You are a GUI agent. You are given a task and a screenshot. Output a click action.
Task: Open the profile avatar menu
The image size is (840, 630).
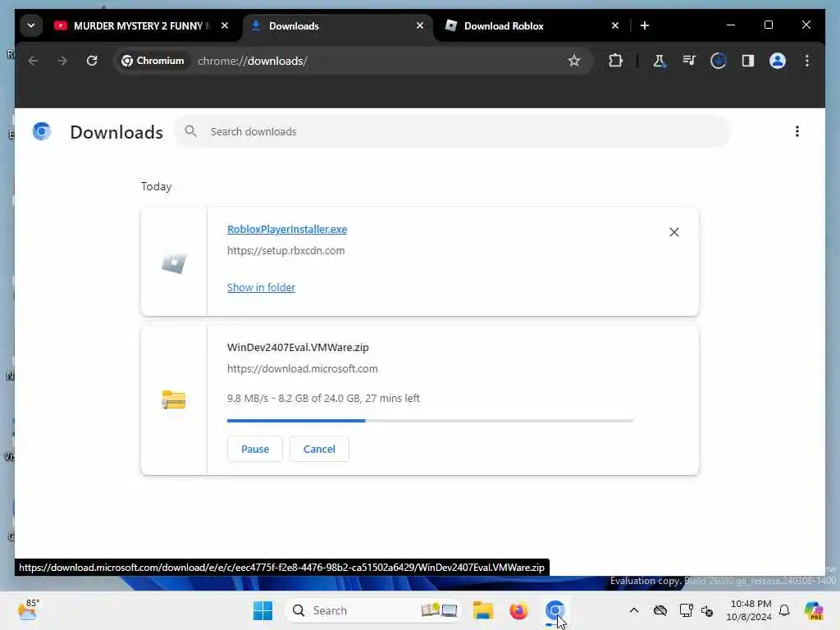pos(778,61)
